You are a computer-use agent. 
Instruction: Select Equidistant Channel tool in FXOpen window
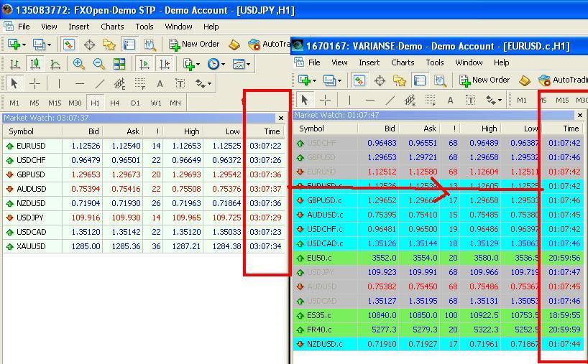pyautogui.click(x=119, y=84)
